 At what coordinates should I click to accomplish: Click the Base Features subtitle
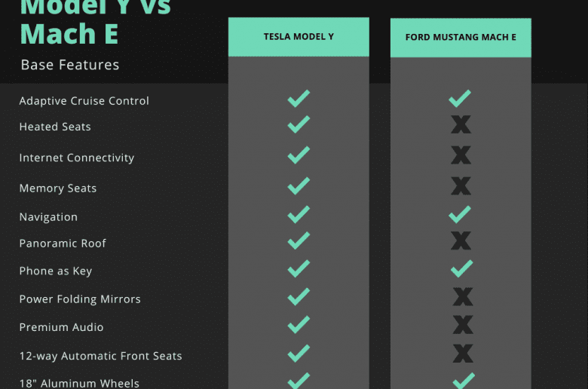pos(70,65)
